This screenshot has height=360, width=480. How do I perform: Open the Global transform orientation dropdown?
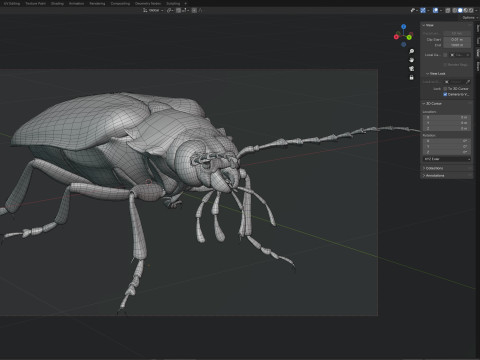(153, 10)
